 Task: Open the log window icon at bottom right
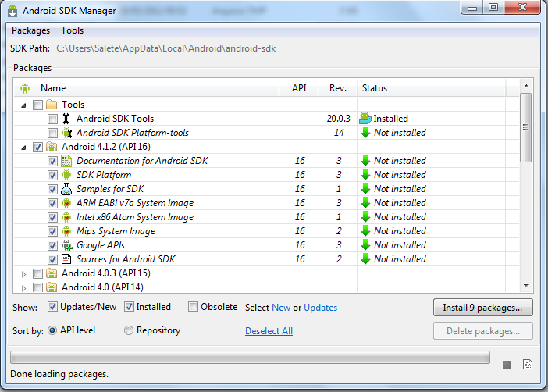(x=528, y=365)
